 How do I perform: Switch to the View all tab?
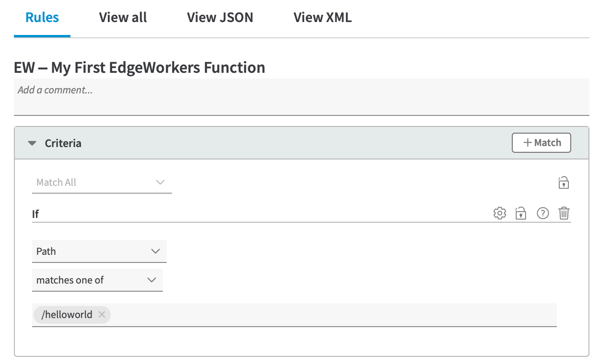(123, 18)
